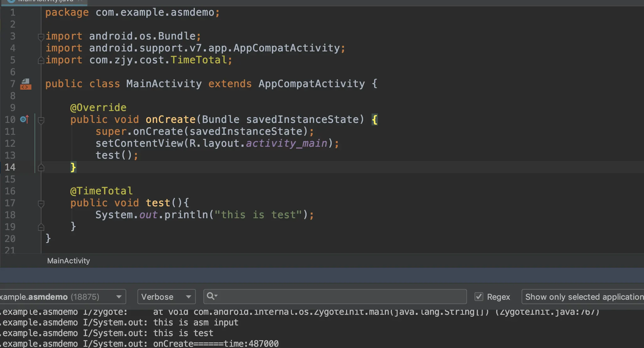Click line number 18 in the gutter

pyautogui.click(x=10, y=215)
